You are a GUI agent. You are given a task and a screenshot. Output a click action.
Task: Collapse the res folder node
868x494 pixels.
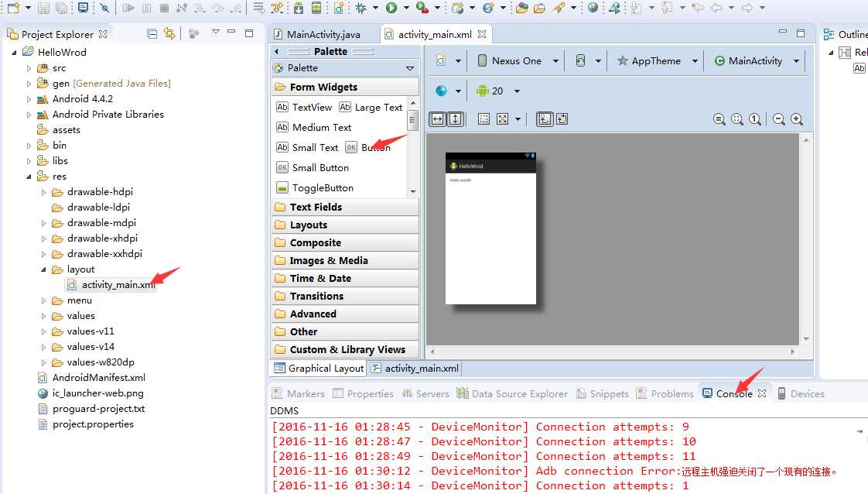click(29, 177)
